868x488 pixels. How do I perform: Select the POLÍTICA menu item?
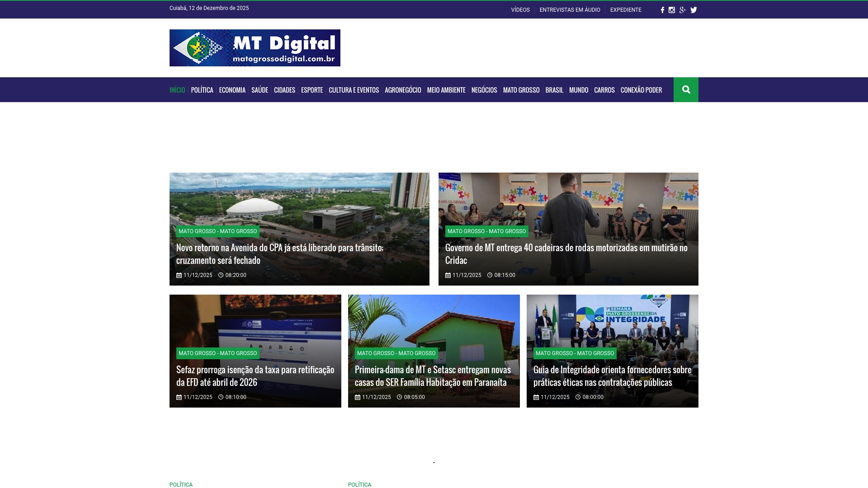pos(202,89)
